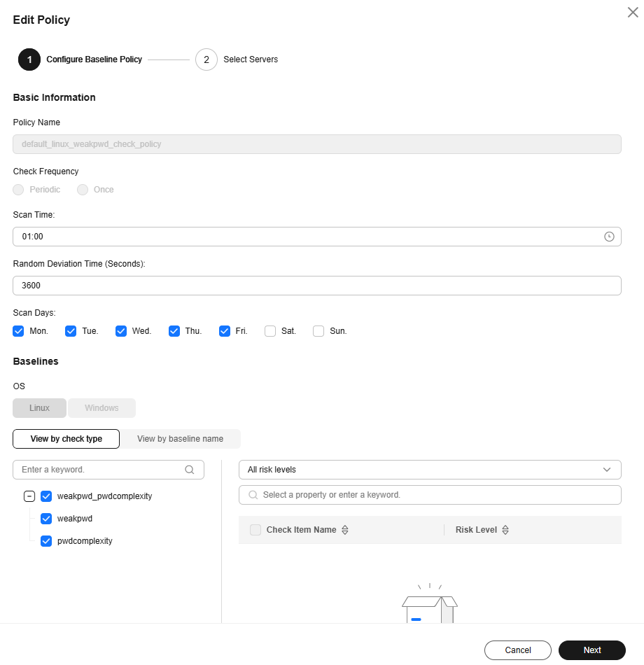This screenshot has width=644, height=665.
Task: Close the Edit Policy dialog
Action: coord(633,13)
